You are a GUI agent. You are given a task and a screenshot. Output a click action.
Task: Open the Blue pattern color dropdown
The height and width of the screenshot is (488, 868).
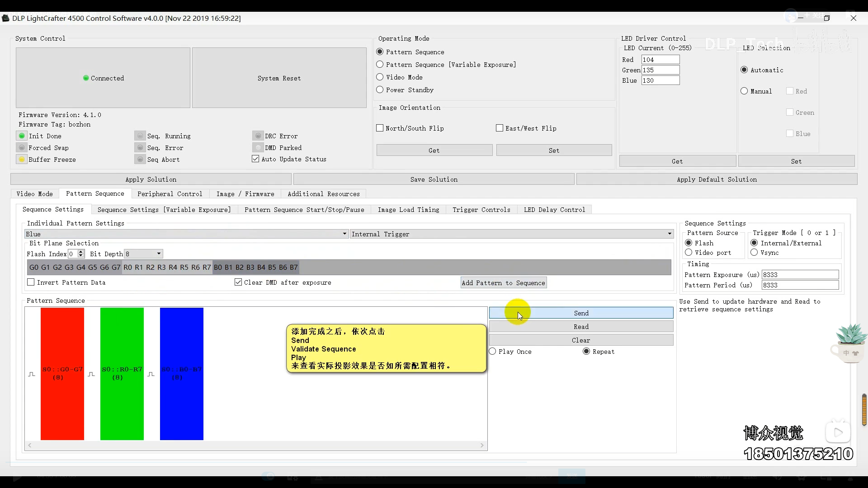186,234
